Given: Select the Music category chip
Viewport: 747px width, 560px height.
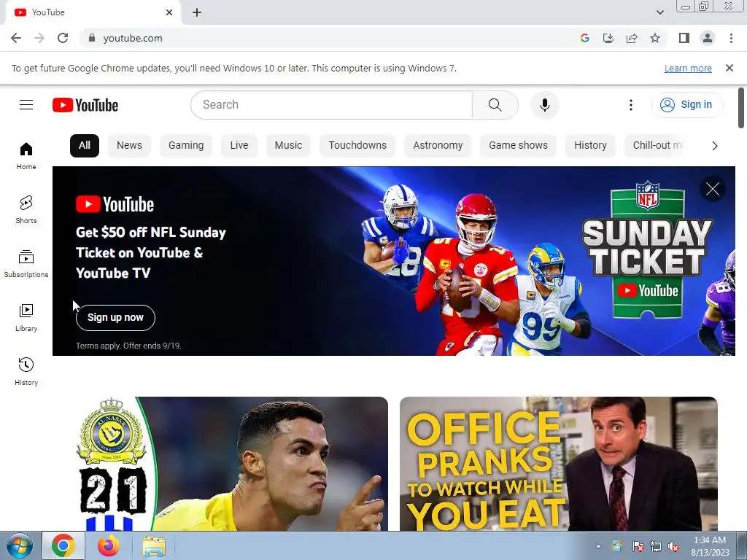Looking at the screenshot, I should click(288, 145).
